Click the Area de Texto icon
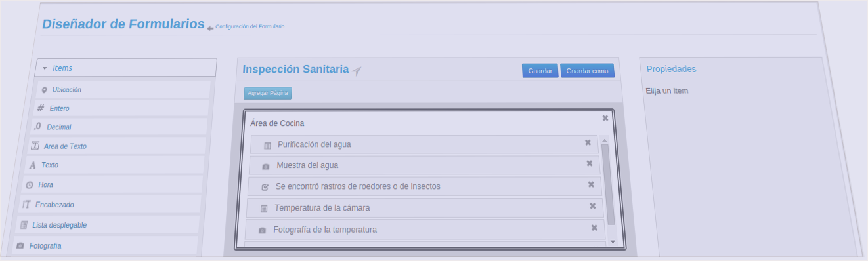Image resolution: width=868 pixels, height=261 pixels. coord(35,146)
